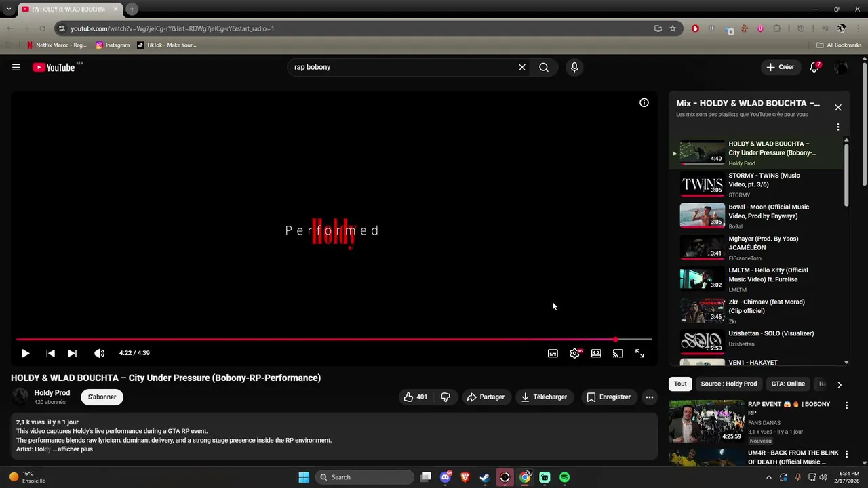Open the notifications bell
The height and width of the screenshot is (488, 868).
coord(815,67)
